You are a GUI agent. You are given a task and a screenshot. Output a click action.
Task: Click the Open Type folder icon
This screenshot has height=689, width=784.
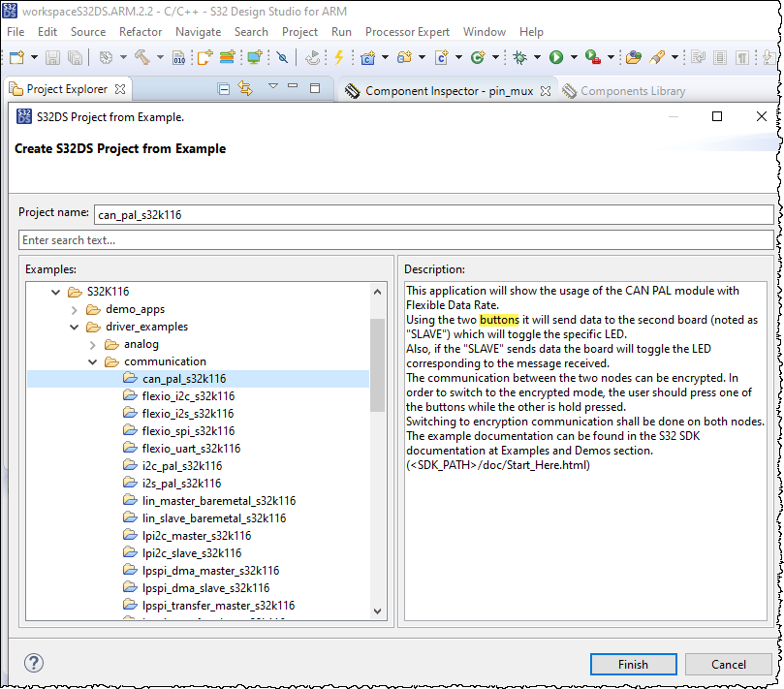pos(634,57)
